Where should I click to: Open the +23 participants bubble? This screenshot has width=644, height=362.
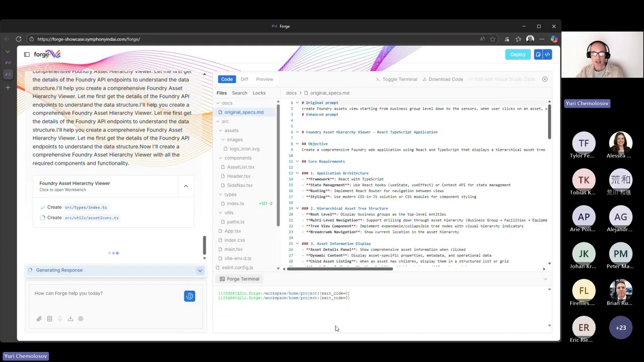tap(621, 327)
